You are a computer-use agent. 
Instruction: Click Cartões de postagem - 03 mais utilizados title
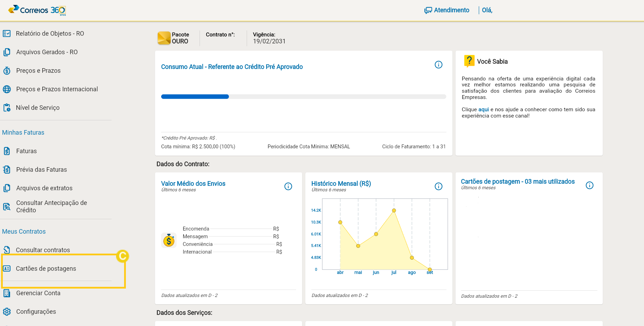pyautogui.click(x=518, y=182)
